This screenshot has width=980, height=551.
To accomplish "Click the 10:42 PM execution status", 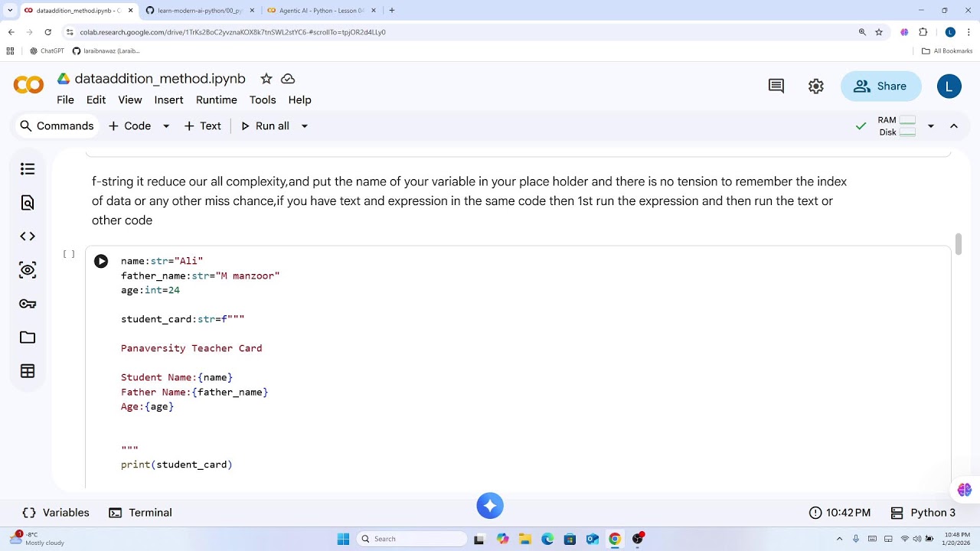I will point(840,513).
